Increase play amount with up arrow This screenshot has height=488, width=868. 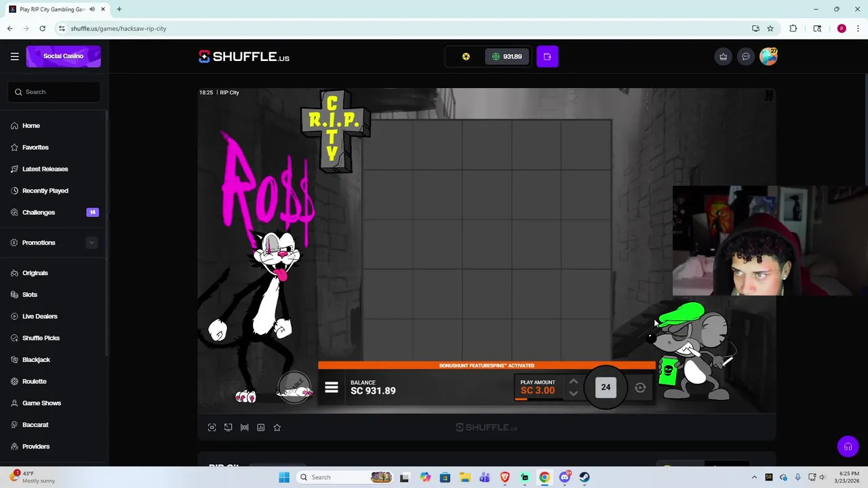click(573, 382)
